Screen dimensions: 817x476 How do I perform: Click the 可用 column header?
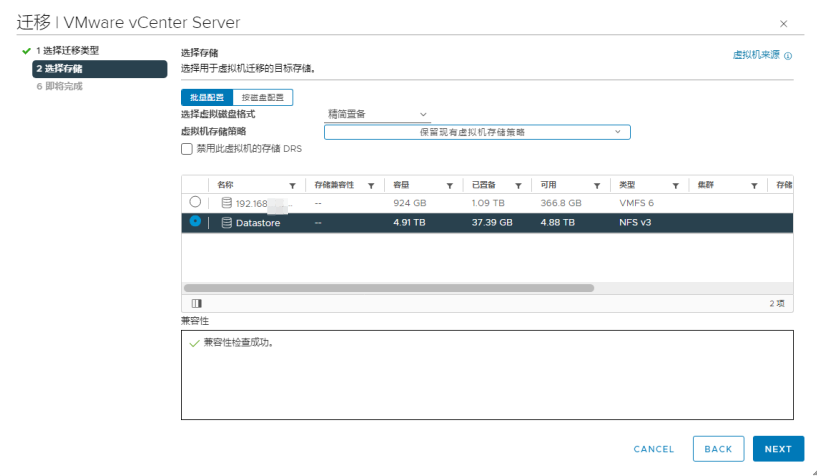click(x=548, y=185)
